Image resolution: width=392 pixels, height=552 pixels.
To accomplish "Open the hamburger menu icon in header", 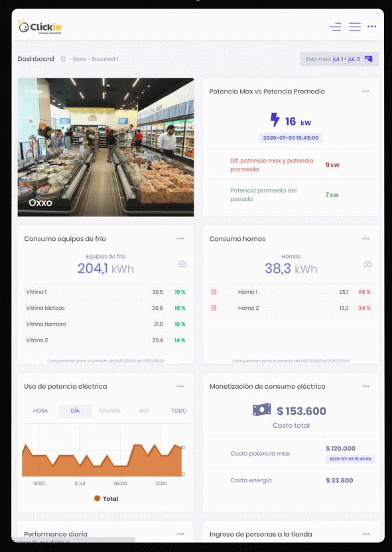I will tap(355, 27).
